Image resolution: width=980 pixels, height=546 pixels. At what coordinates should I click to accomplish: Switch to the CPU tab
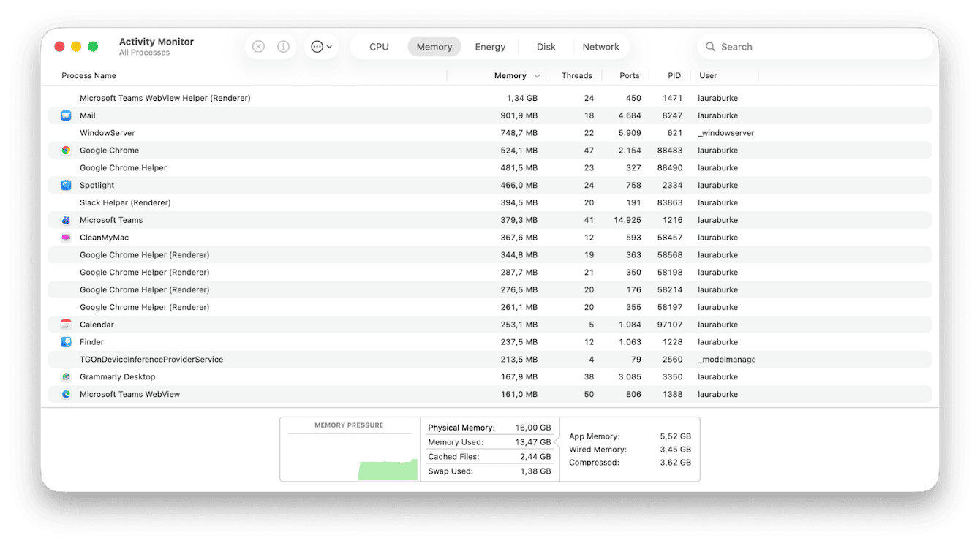tap(379, 46)
